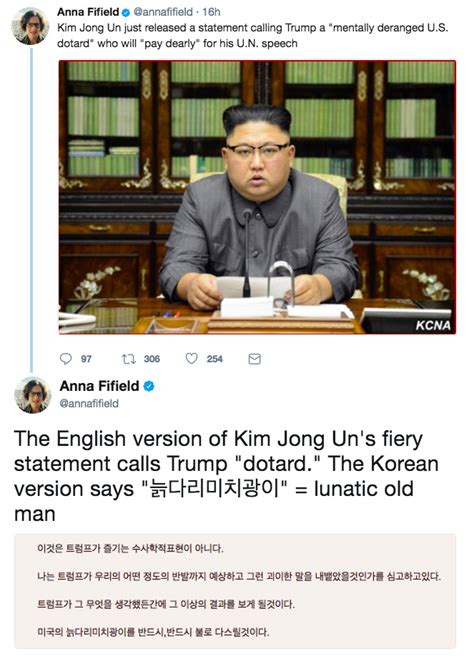Image resolution: width=474 pixels, height=656 pixels.
Task: Open the KCNA photo of man at desk
Action: tap(257, 197)
